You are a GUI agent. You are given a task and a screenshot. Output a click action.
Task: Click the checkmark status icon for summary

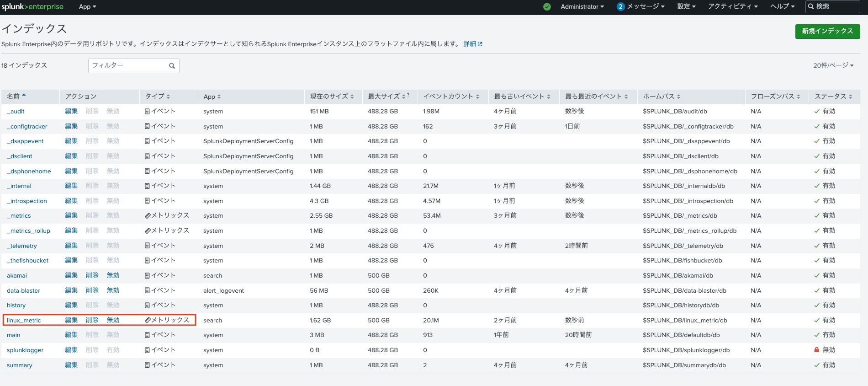817,365
